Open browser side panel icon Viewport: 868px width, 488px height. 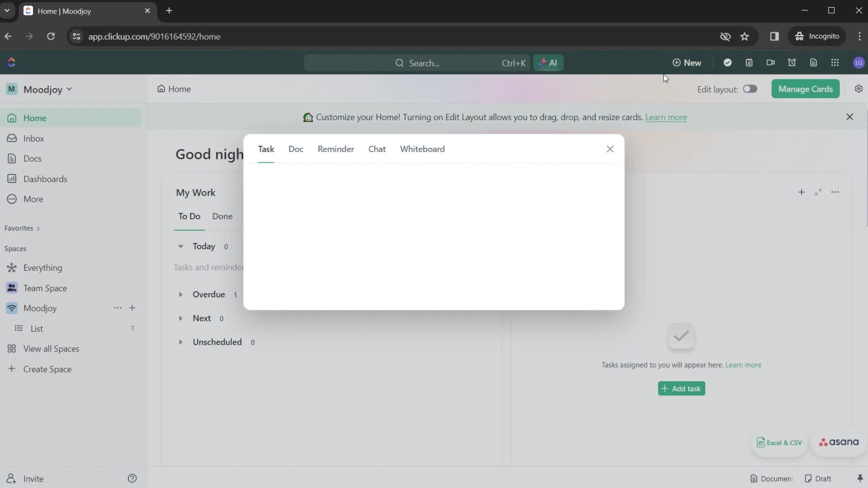pyautogui.click(x=774, y=37)
